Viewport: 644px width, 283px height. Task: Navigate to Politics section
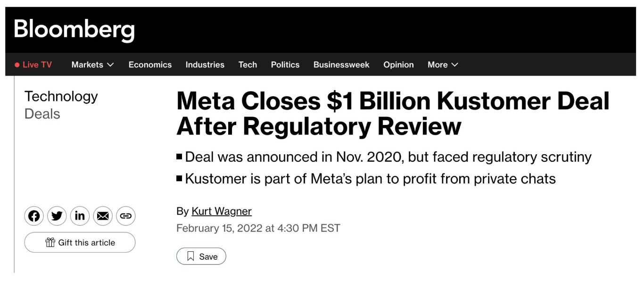pos(285,65)
